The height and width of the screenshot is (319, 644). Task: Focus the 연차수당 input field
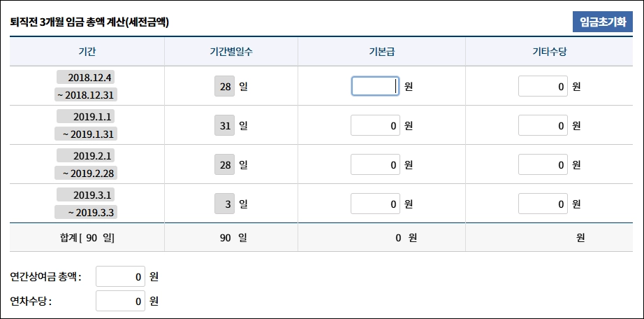120,302
